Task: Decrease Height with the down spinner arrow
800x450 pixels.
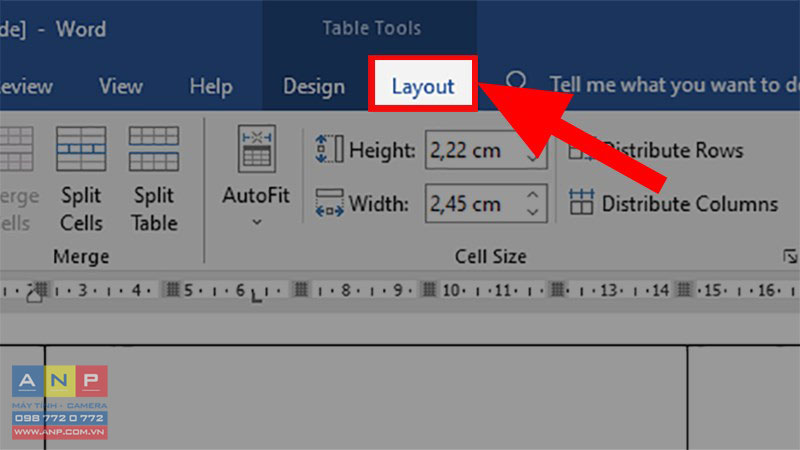Action: click(x=533, y=158)
